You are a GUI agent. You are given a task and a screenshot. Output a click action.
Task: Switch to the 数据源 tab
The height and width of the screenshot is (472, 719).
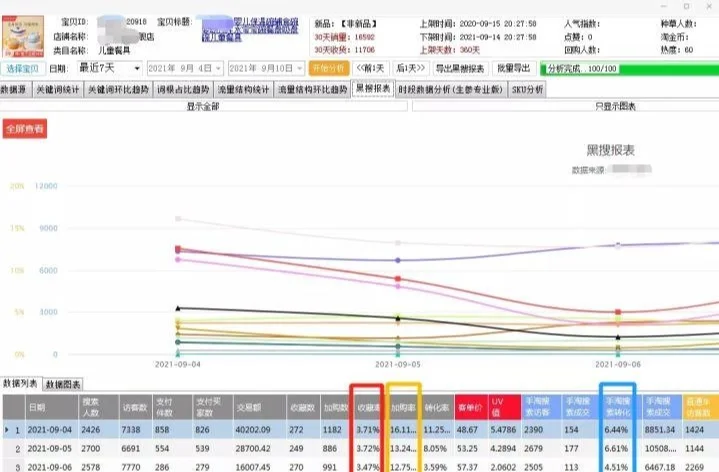[14, 89]
